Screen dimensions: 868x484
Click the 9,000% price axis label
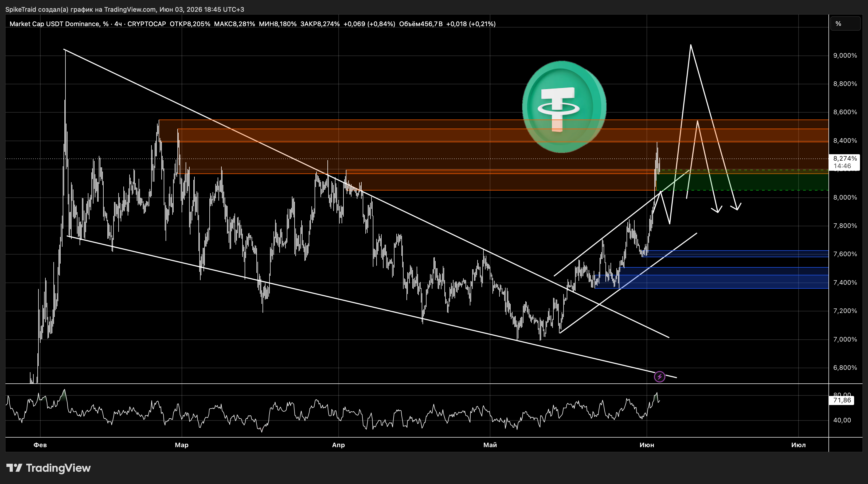point(845,55)
